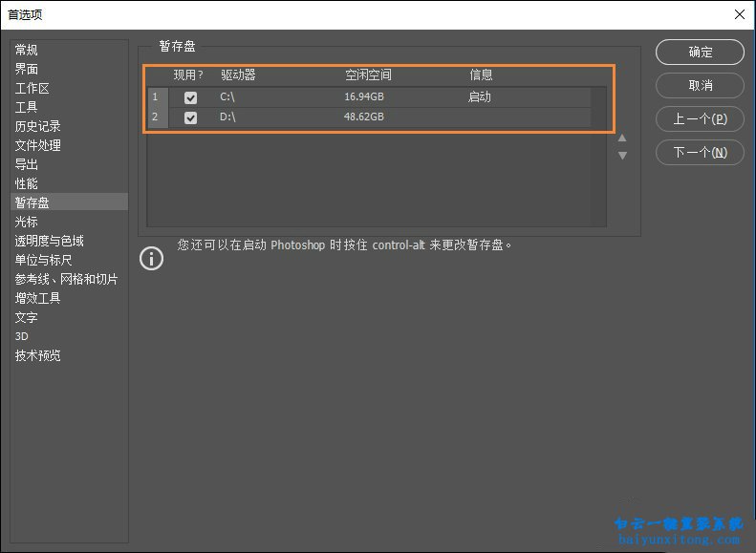
Task: Move scratch disk down with arrow
Action: click(622, 155)
